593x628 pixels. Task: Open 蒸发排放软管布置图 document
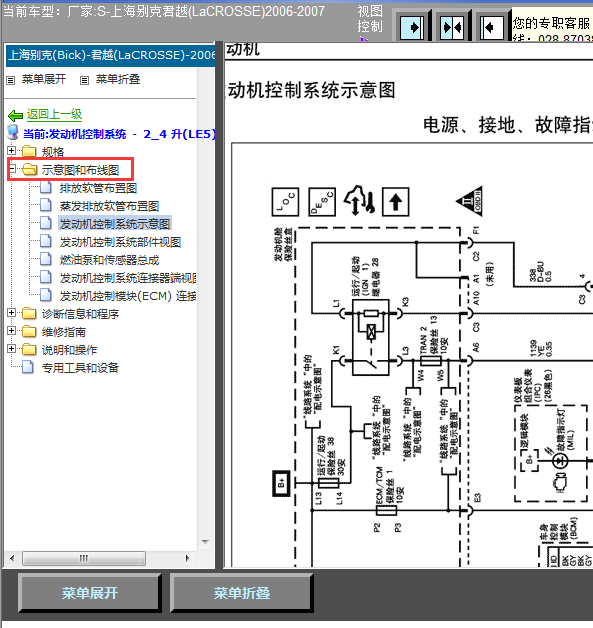tap(109, 206)
